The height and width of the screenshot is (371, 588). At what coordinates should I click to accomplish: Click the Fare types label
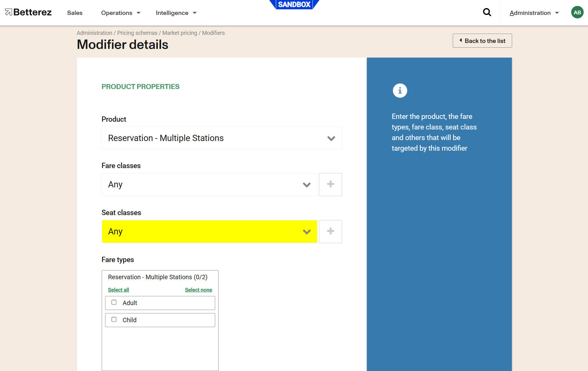click(x=118, y=260)
